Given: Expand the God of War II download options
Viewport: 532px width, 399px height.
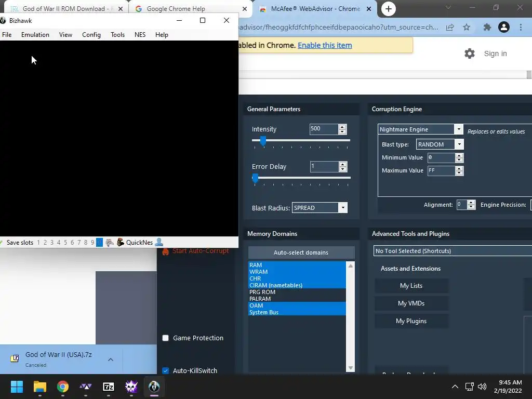Looking at the screenshot, I should (x=111, y=360).
